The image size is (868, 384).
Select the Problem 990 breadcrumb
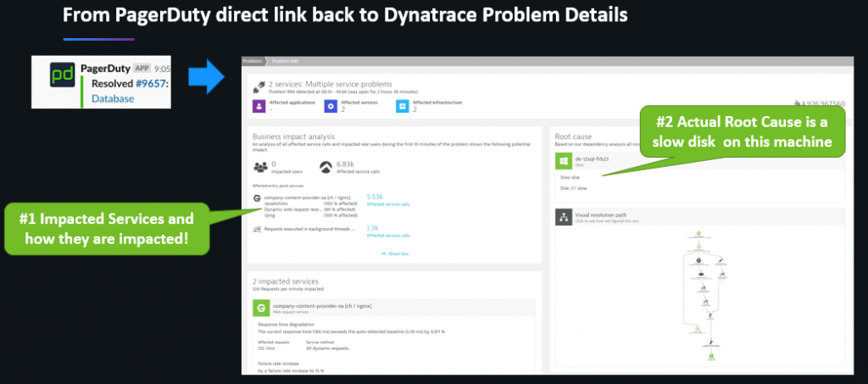point(283,61)
